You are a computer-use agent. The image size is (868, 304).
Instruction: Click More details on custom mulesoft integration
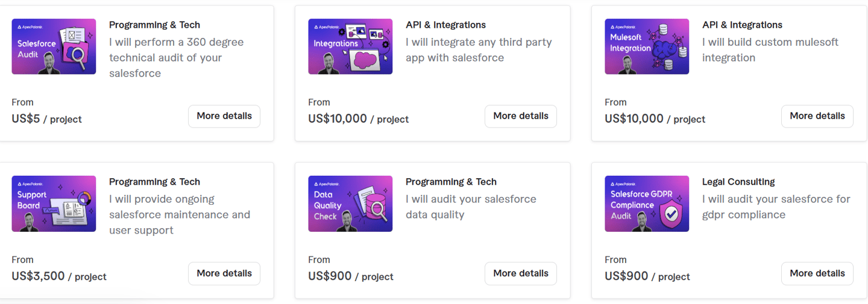[817, 116]
